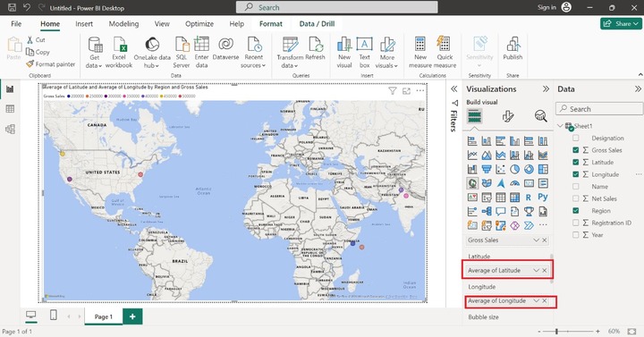This screenshot has width=644, height=337.
Task: Open More visuals dropdown
Action: point(387,52)
